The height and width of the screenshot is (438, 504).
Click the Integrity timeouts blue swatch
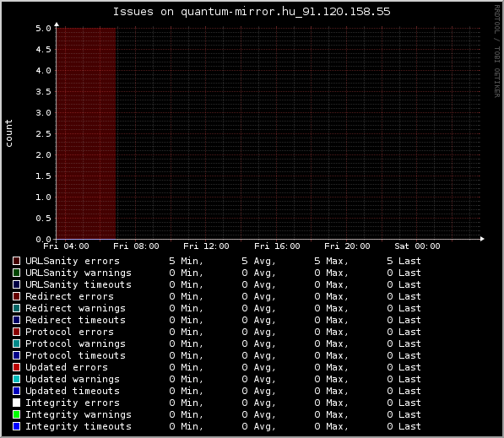(x=16, y=426)
